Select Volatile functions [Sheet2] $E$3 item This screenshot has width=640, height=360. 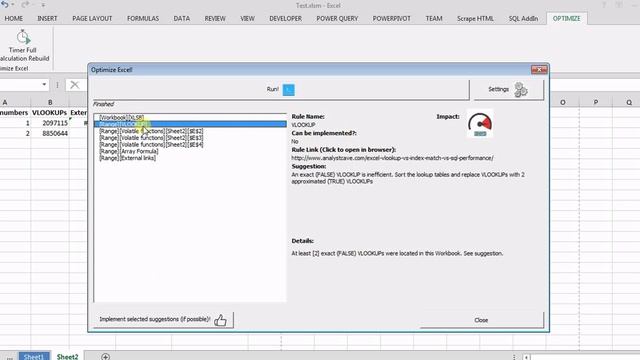click(x=151, y=138)
